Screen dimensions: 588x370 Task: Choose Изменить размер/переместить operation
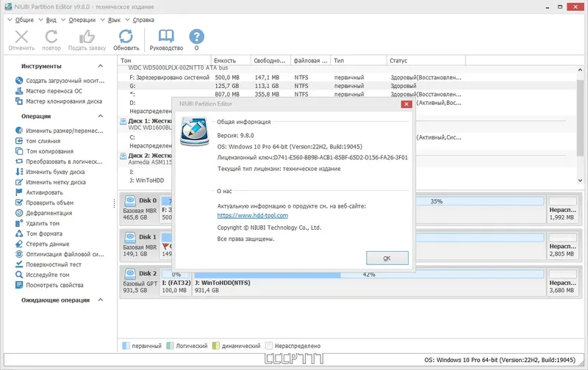[x=59, y=131]
